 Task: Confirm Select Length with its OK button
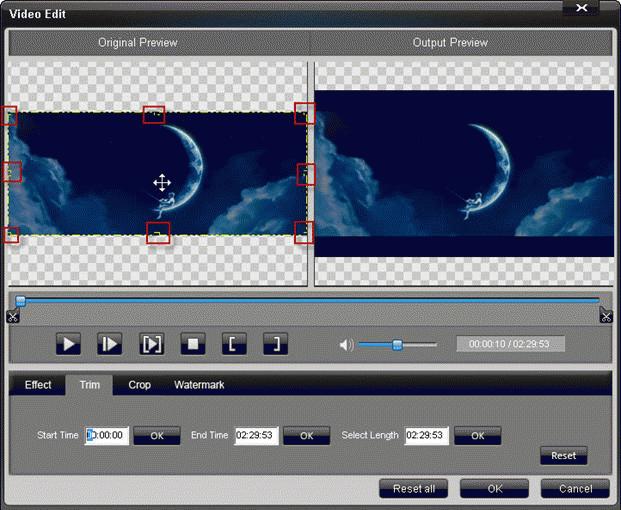[477, 436]
